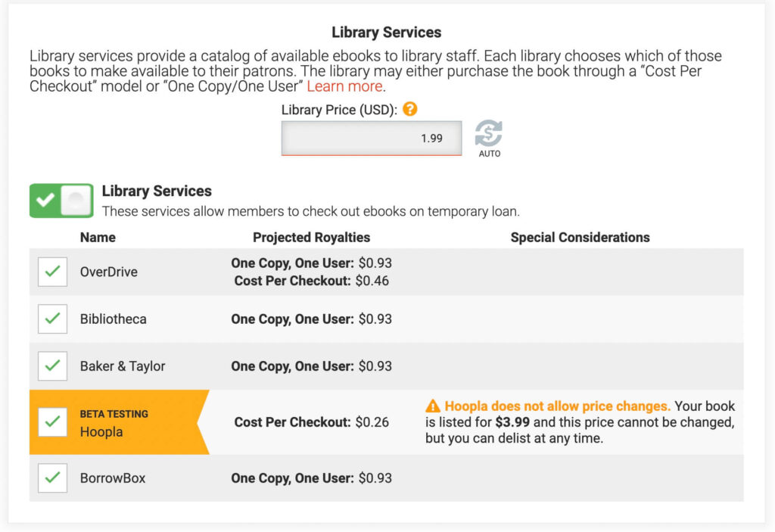The image size is (775, 532).
Task: Click the Hoopla warning triangle icon
Action: (433, 406)
